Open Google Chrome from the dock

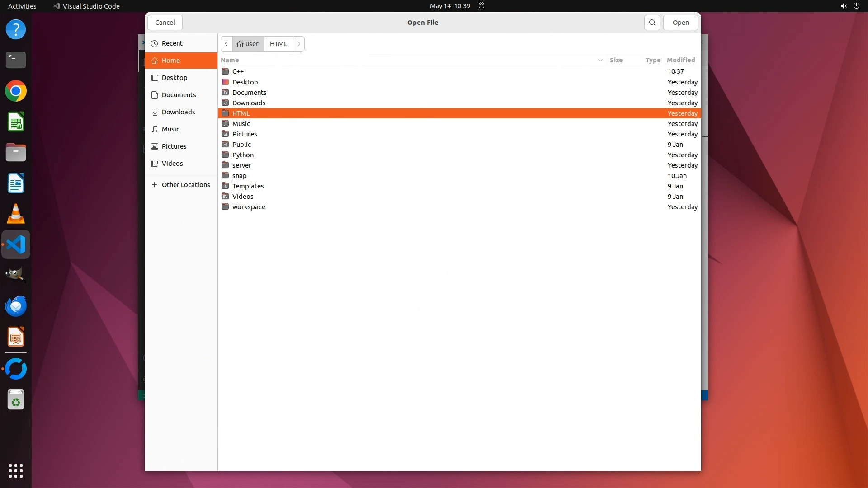(x=16, y=91)
